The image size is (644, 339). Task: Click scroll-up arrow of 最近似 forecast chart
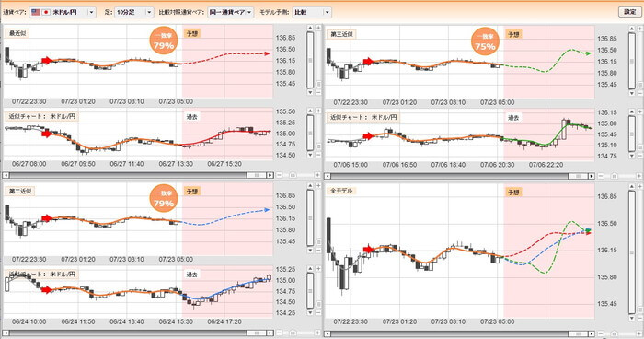click(310, 28)
